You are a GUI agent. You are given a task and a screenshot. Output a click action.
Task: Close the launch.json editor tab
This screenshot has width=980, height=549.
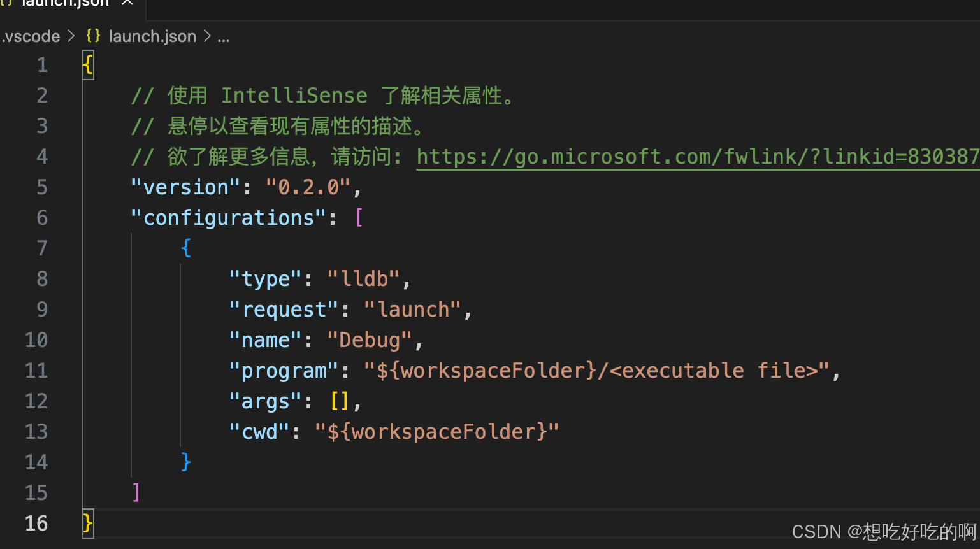click(x=127, y=3)
